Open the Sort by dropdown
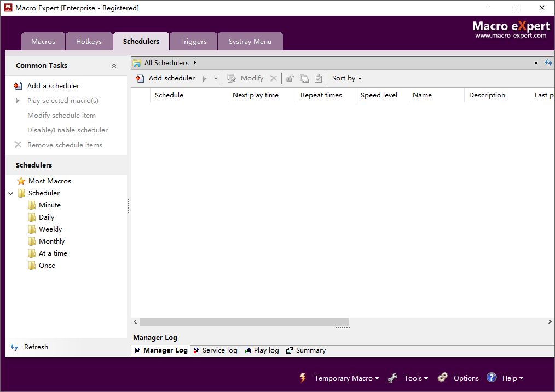This screenshot has width=555, height=392. [x=347, y=78]
